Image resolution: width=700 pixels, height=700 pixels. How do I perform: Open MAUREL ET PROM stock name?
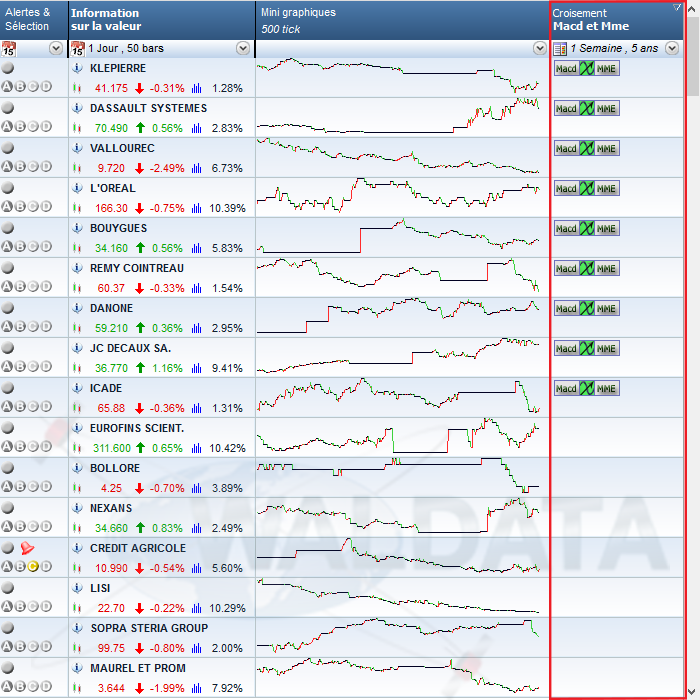(x=138, y=668)
